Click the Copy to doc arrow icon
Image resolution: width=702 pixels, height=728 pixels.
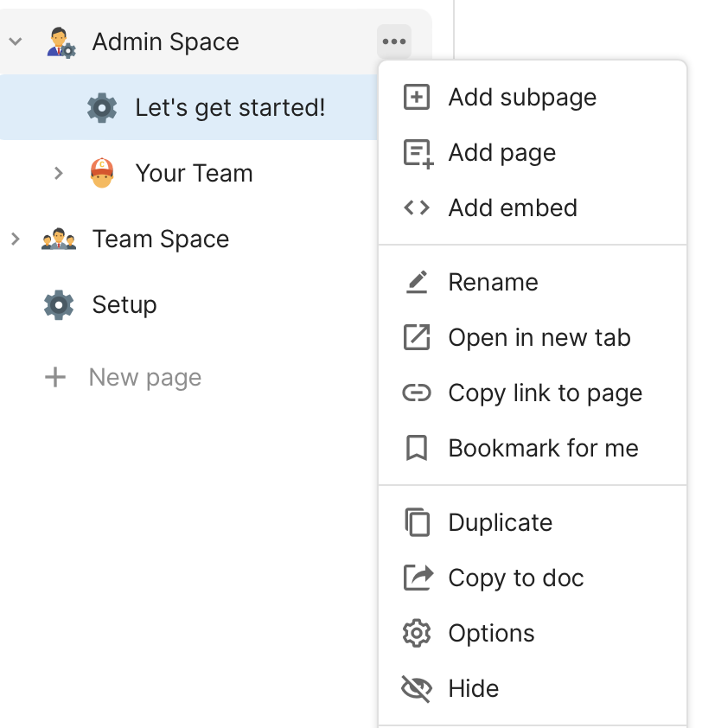click(417, 578)
